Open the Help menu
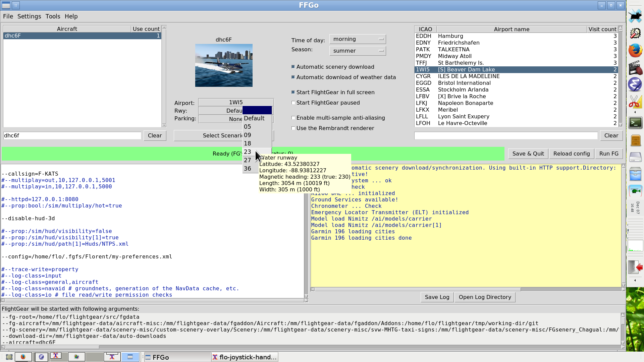The image size is (644, 362). coord(71,16)
